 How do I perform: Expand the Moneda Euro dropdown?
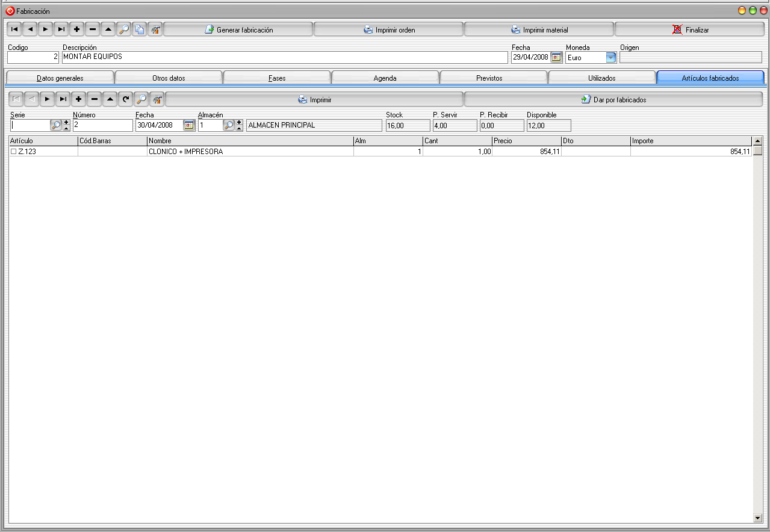(611, 58)
